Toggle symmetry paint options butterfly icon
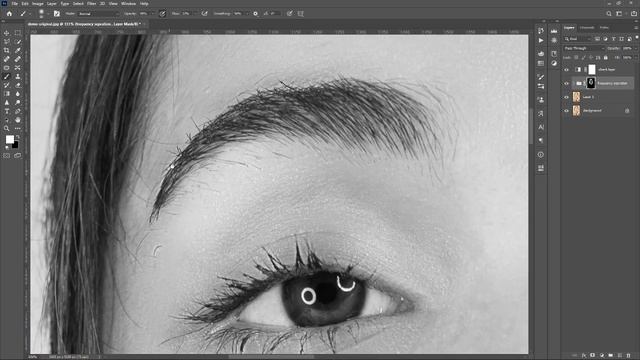Viewport: 640px width, 360px height. click(301, 13)
